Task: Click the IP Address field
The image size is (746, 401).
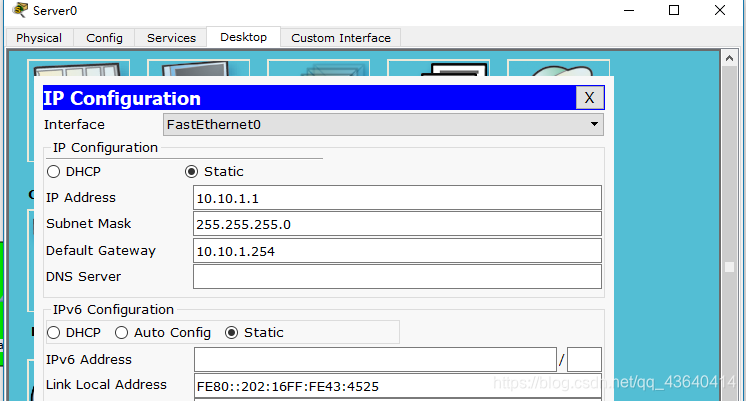Action: click(x=397, y=198)
